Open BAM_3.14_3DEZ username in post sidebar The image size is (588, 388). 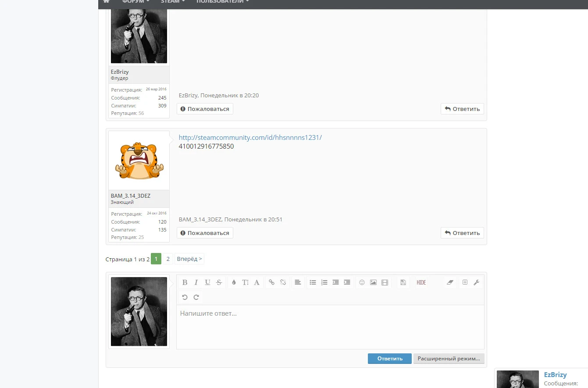131,196
